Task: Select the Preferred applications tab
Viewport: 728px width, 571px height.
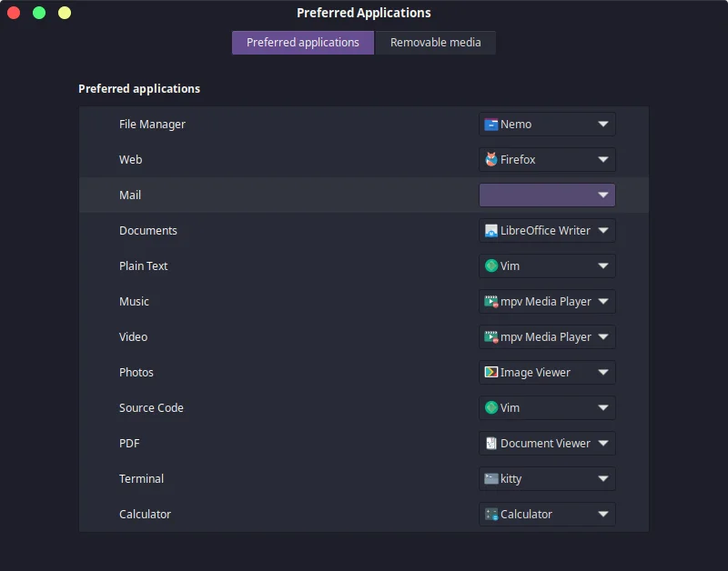Action: 303,43
